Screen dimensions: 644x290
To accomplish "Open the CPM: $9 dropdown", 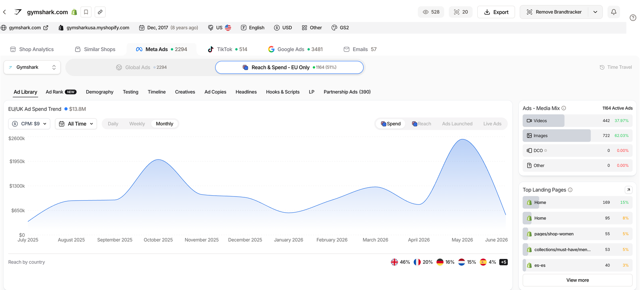I will pyautogui.click(x=29, y=124).
